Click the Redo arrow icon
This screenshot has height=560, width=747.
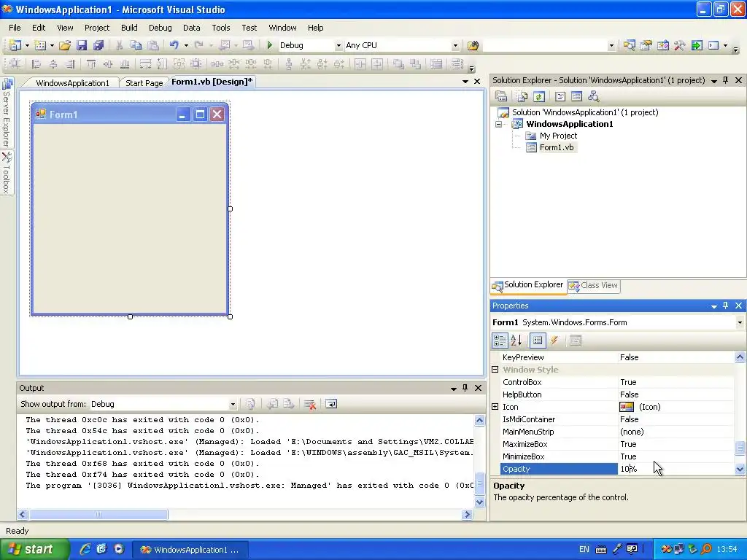coord(198,45)
